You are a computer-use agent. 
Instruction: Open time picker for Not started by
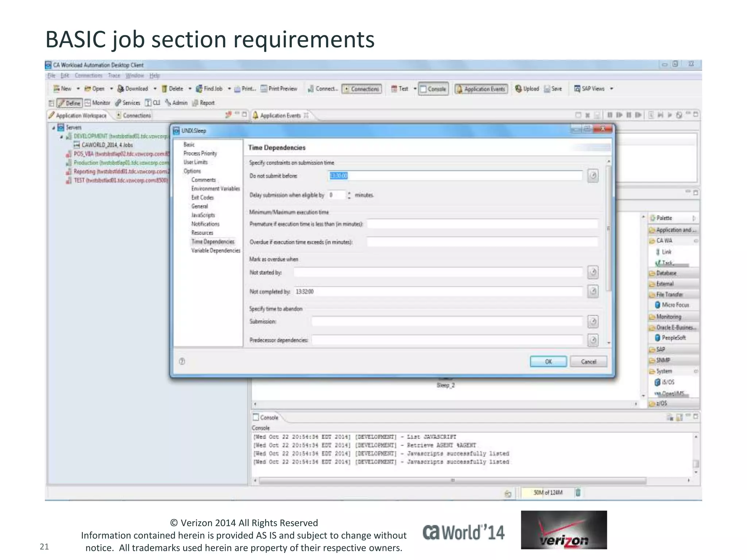click(593, 272)
